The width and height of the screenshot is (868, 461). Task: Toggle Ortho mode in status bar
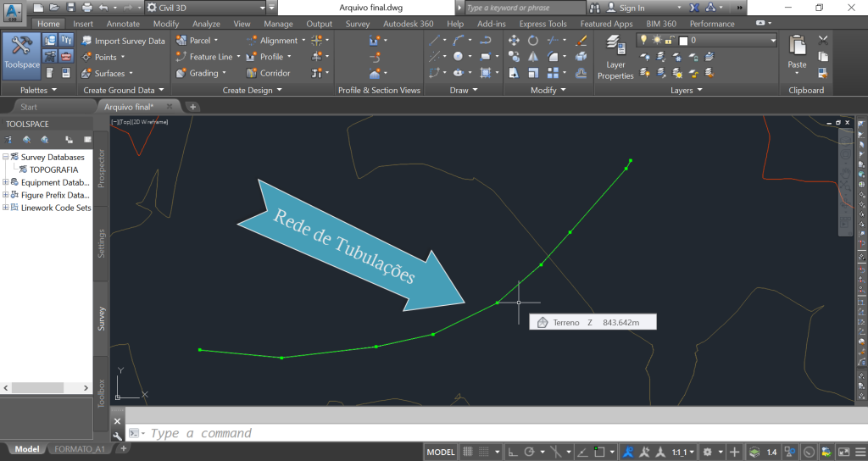tap(511, 452)
